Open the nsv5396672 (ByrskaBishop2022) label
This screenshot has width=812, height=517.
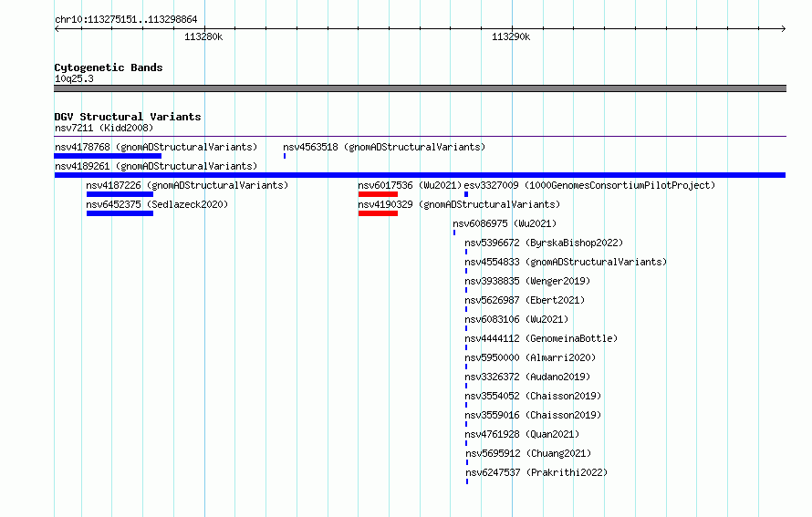click(x=544, y=243)
